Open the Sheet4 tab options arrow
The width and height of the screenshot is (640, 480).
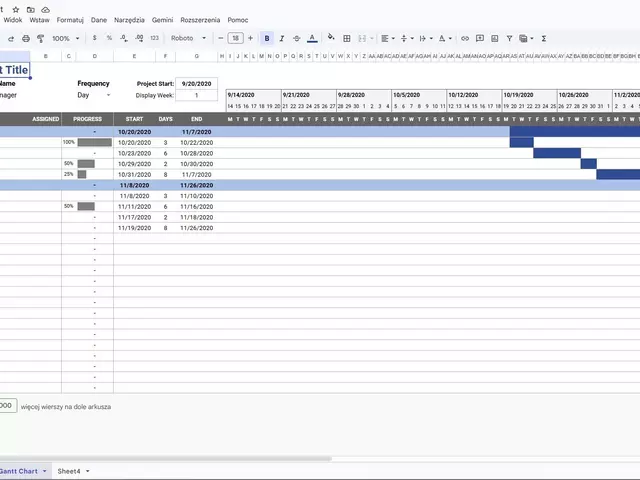point(88,471)
